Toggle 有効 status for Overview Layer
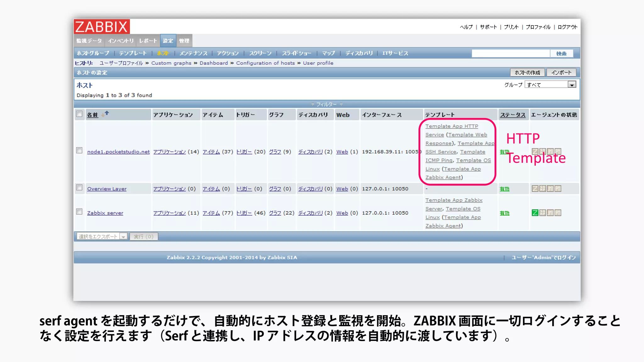644x362 pixels. [x=504, y=189]
